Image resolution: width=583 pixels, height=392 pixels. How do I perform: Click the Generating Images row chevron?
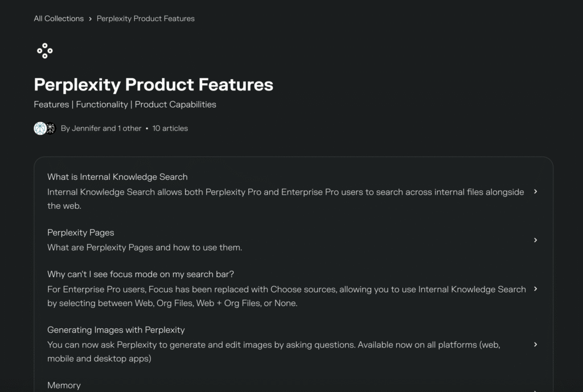(x=535, y=345)
